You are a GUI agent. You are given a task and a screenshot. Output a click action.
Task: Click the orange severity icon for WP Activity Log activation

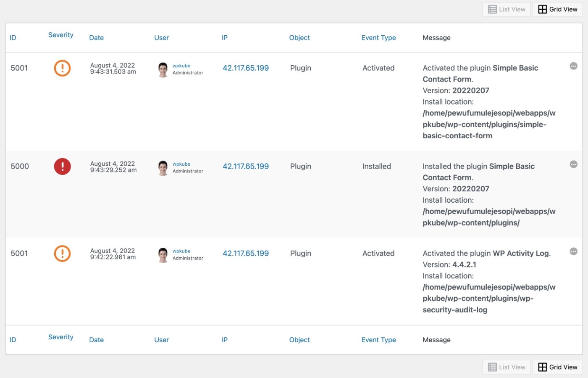pyautogui.click(x=62, y=254)
